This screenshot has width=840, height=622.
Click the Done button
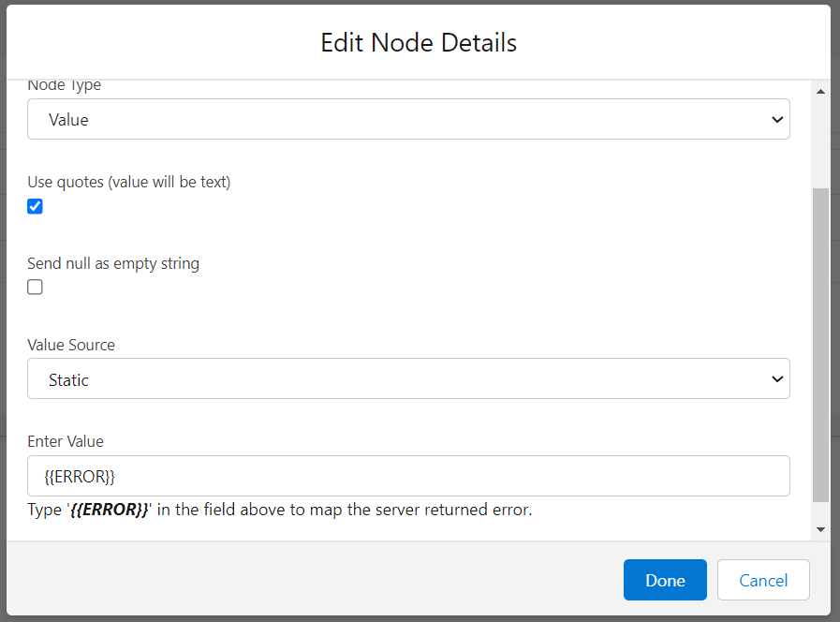point(665,580)
